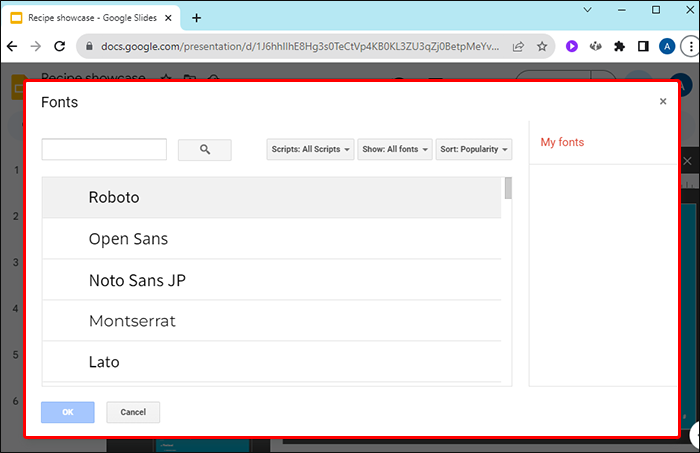Click the purple play extension icon
700x453 pixels.
click(x=571, y=46)
